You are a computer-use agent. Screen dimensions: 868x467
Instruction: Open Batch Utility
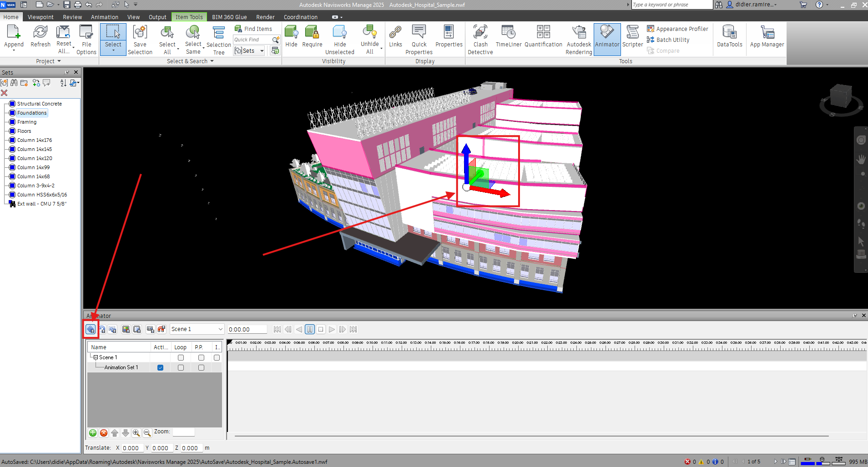pos(668,40)
